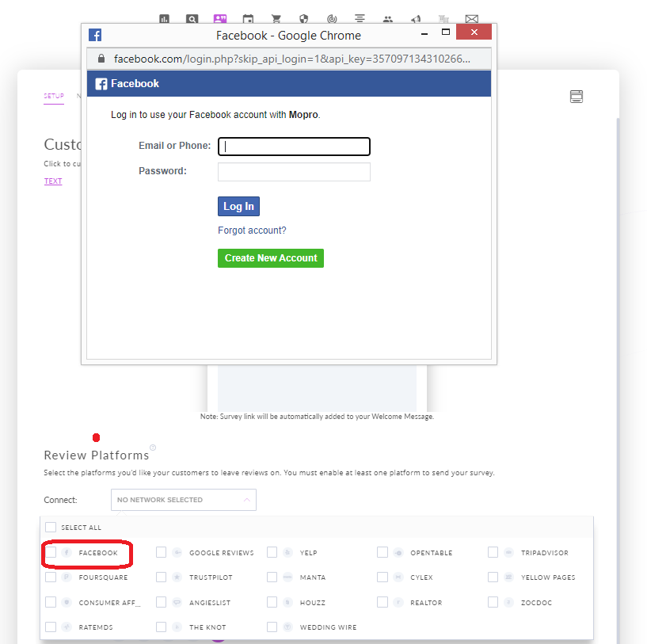Tick the Foursquare checkbox
647x644 pixels.
coord(51,577)
